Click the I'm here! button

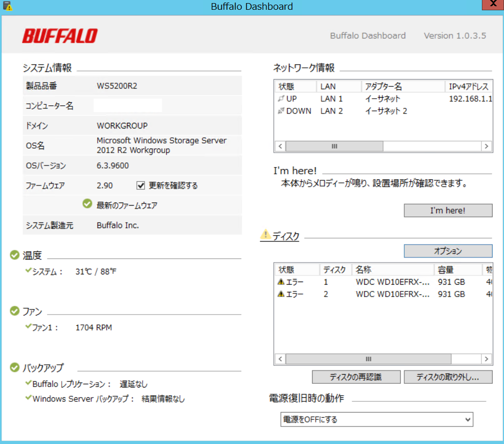(448, 210)
